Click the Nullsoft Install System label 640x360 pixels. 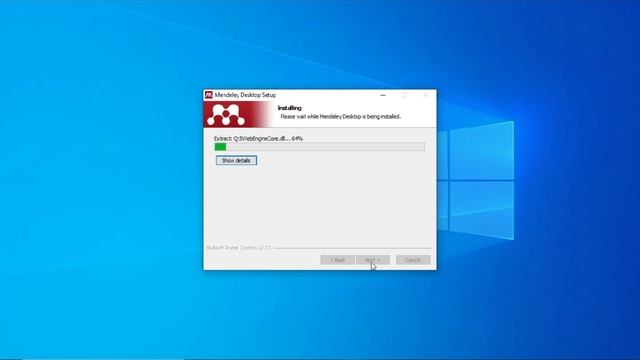pos(238,248)
